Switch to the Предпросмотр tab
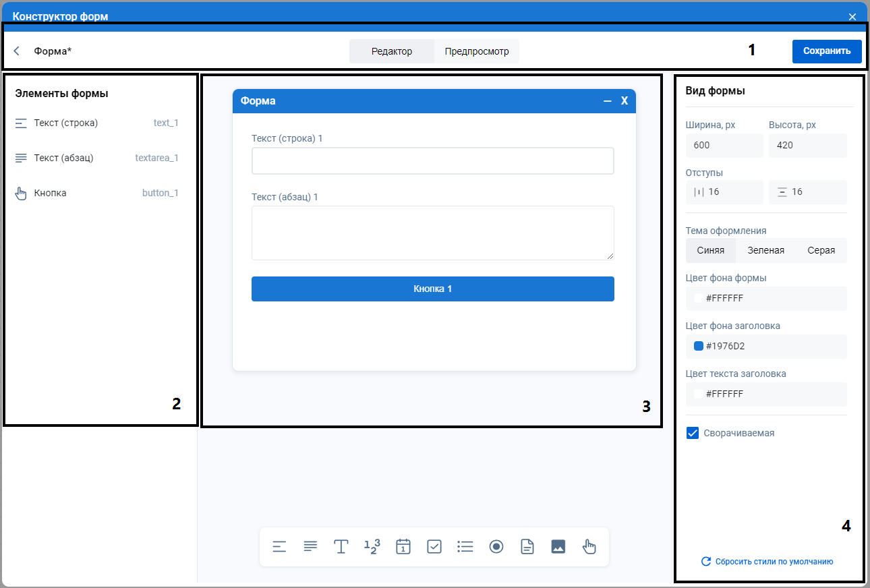This screenshot has width=870, height=588. pos(476,51)
